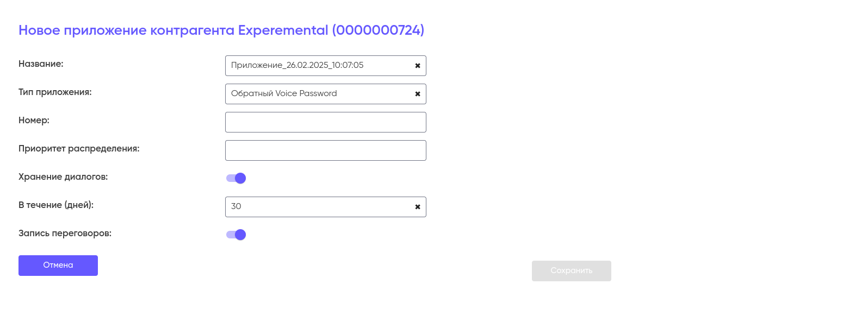Click the Тип приложения: label

[x=55, y=92]
